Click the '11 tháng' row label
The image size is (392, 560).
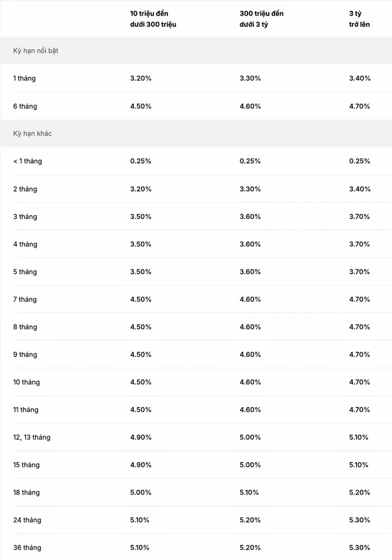coord(26,410)
